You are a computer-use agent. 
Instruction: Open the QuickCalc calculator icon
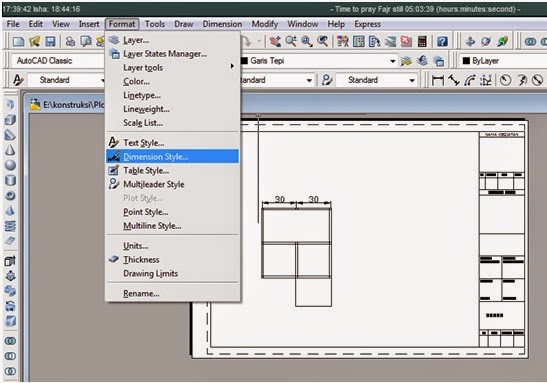coord(422,42)
